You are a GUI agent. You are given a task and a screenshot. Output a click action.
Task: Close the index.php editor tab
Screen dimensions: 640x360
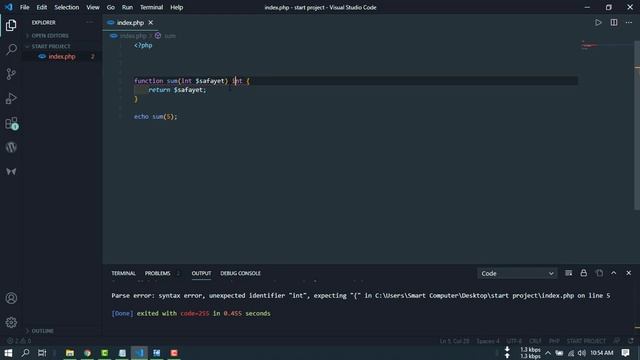pos(151,22)
